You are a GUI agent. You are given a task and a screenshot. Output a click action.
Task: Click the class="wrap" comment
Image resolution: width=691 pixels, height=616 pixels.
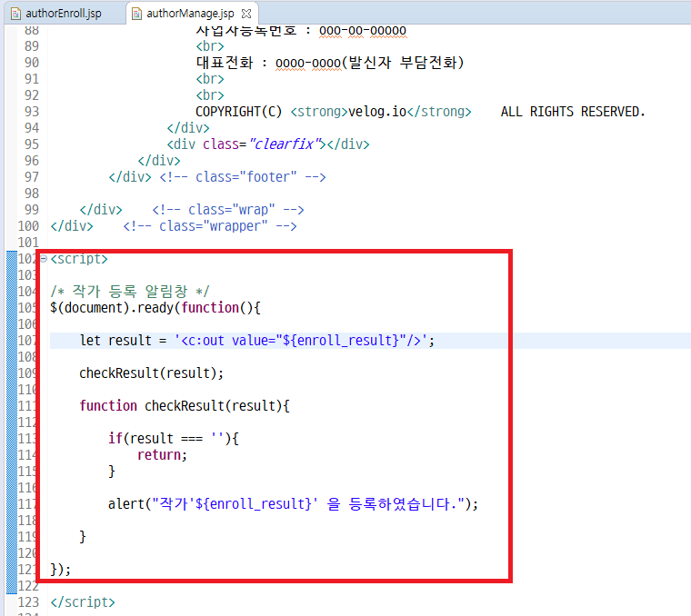click(228, 210)
